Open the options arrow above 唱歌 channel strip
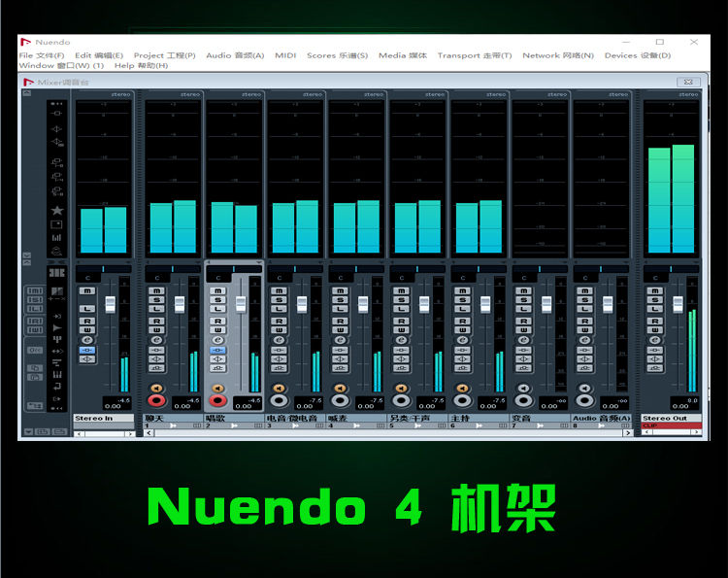 (258, 262)
